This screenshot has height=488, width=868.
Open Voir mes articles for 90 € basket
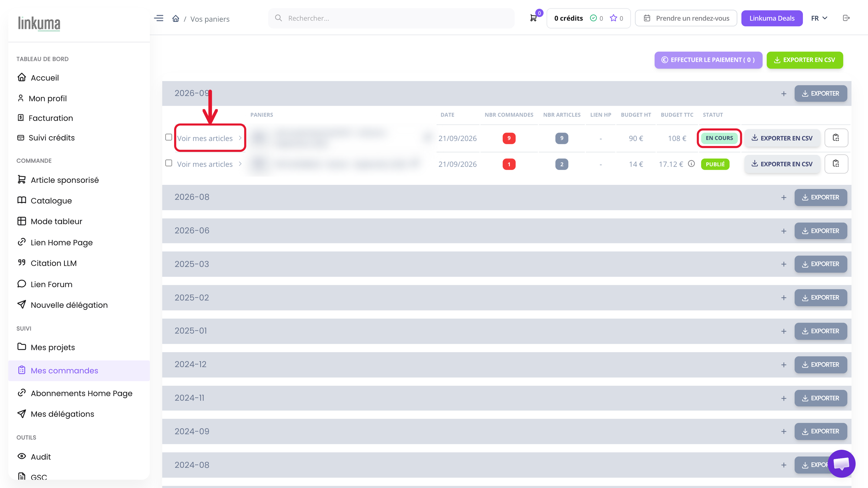pos(209,138)
